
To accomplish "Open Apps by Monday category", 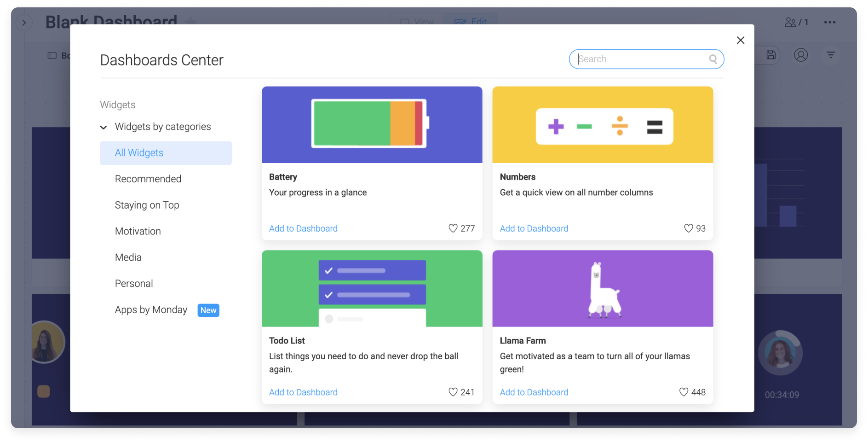I will coord(151,310).
